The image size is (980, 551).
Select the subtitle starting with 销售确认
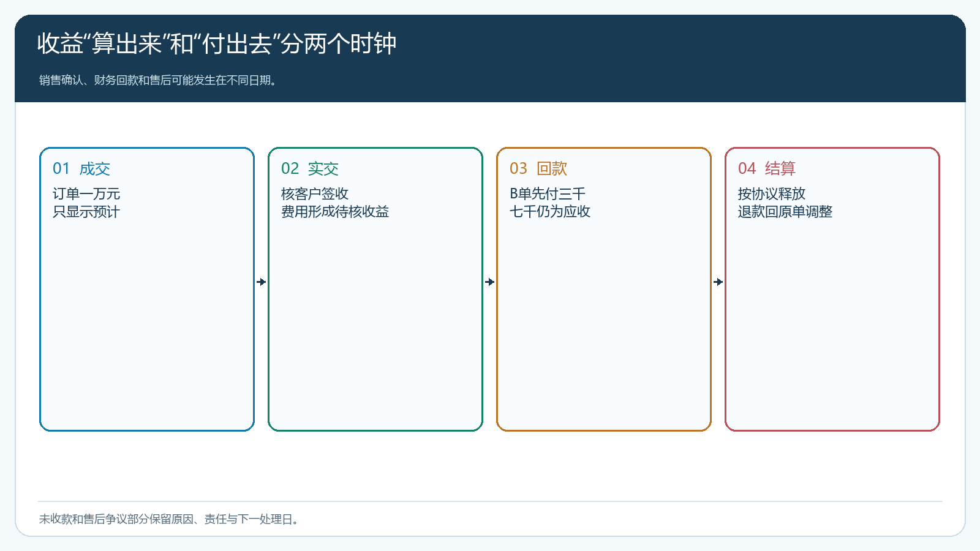click(158, 80)
